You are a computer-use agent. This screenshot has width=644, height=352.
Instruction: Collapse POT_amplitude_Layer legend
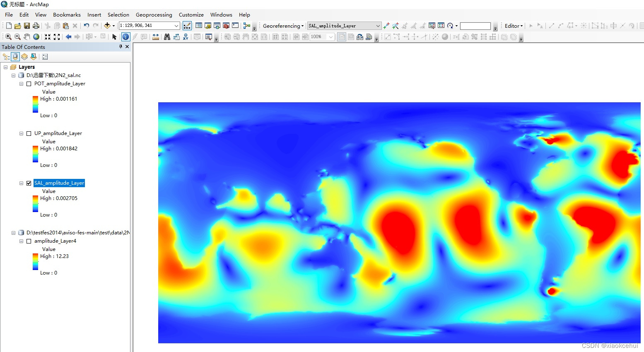click(22, 84)
